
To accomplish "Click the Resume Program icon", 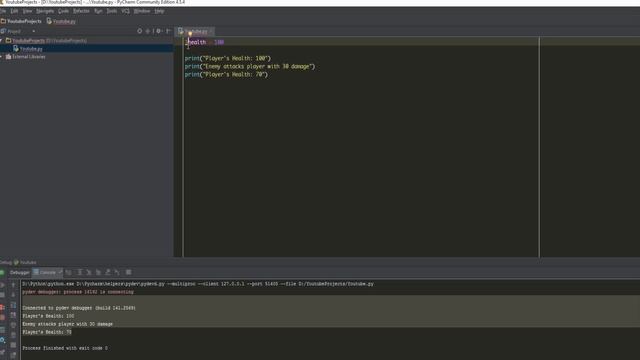I will tap(2, 285).
